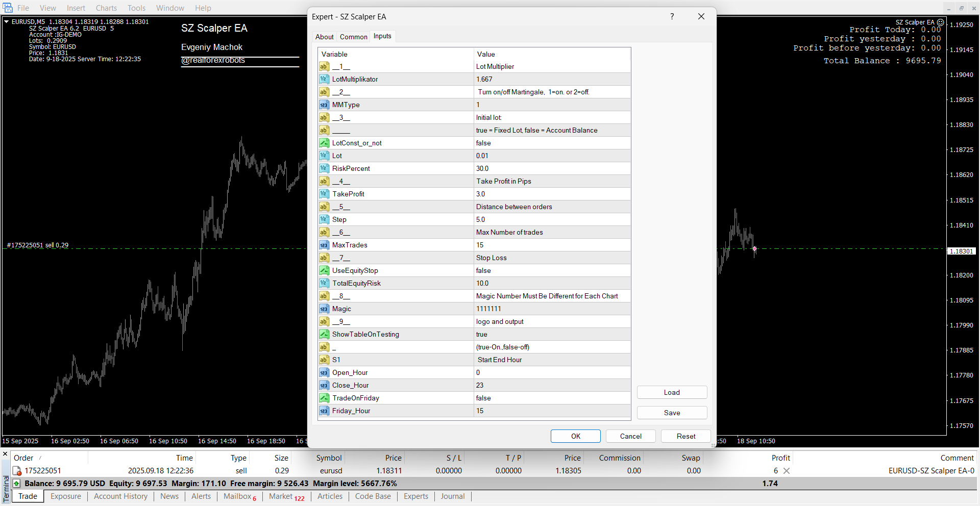Expand the chart symbol dropdown arrow
The width and height of the screenshot is (980, 506).
click(6, 21)
